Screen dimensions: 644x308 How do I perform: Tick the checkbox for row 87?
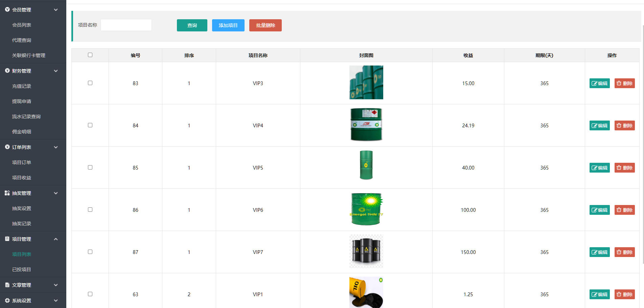(x=90, y=252)
